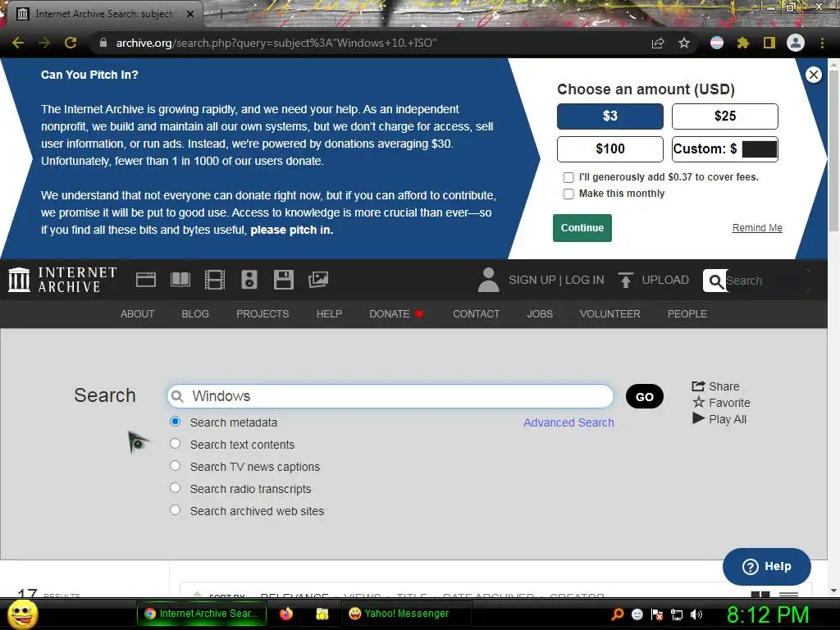Open the Video film-strip icon
840x630 pixels.
click(215, 280)
